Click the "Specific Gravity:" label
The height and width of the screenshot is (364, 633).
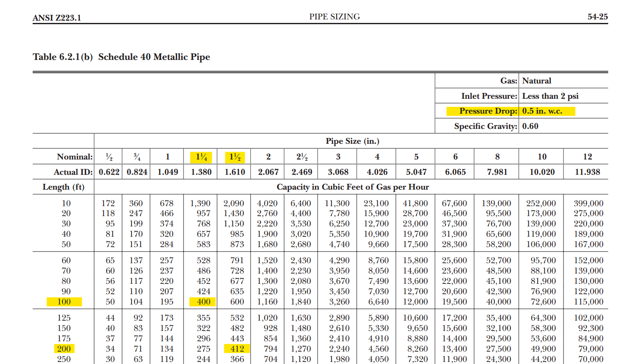[485, 126]
